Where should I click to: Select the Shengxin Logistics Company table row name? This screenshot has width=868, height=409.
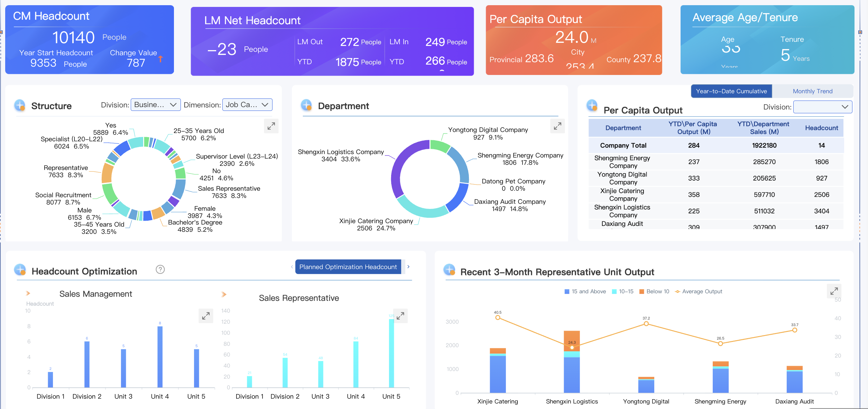click(x=622, y=211)
